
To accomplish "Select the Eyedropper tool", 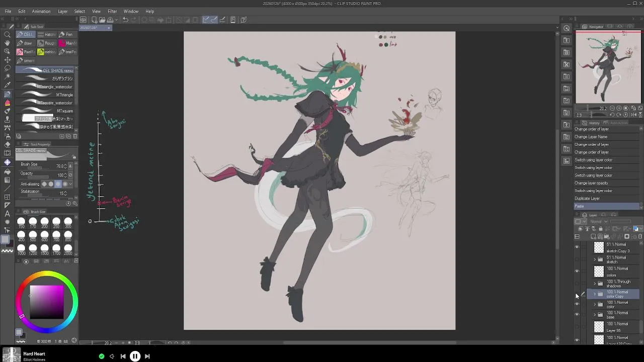I will pyautogui.click(x=7, y=85).
